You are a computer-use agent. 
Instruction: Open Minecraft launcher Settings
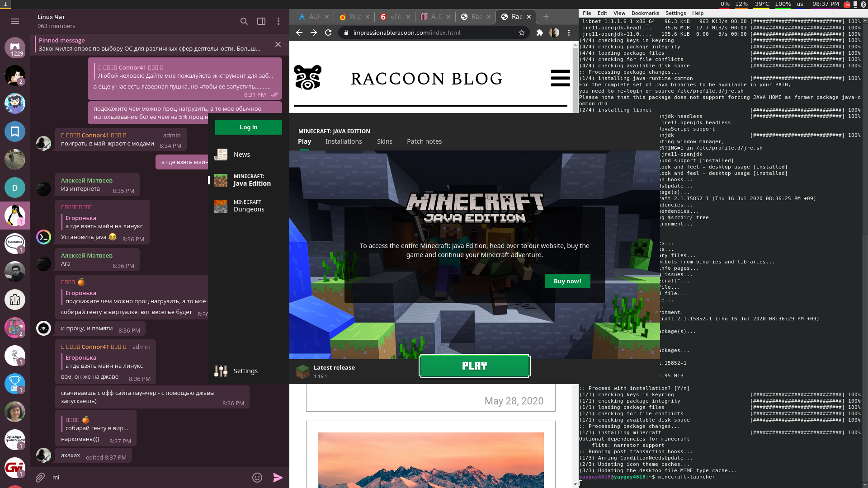pos(248,371)
